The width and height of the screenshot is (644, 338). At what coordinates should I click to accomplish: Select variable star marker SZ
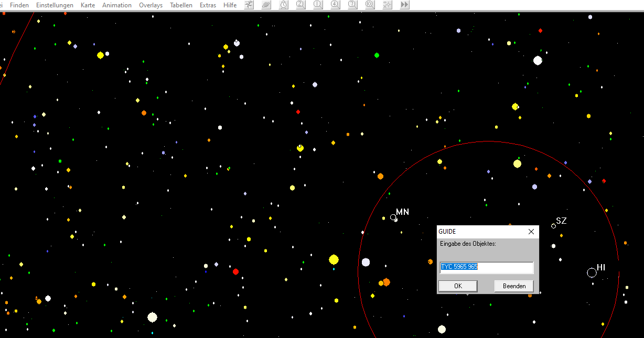click(x=553, y=226)
